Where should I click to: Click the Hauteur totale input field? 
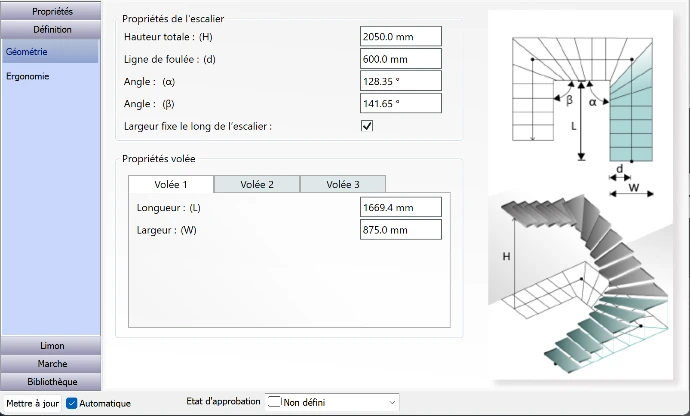coord(400,37)
